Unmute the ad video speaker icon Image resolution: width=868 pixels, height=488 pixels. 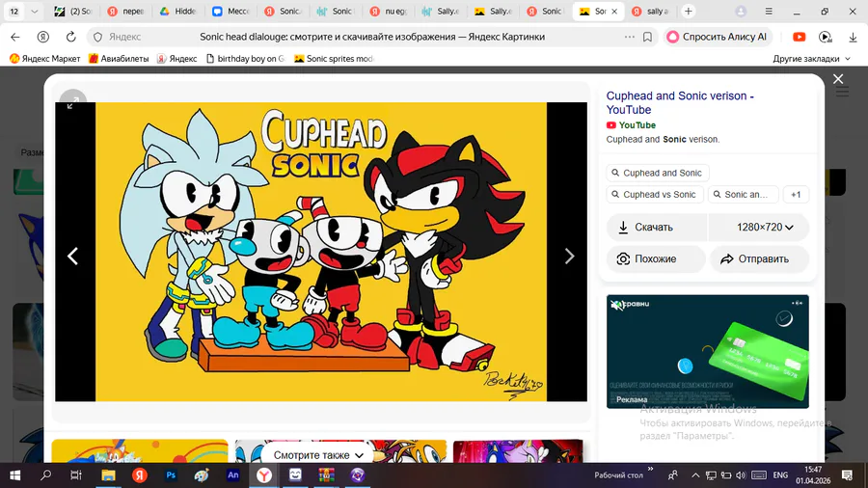pos(616,305)
